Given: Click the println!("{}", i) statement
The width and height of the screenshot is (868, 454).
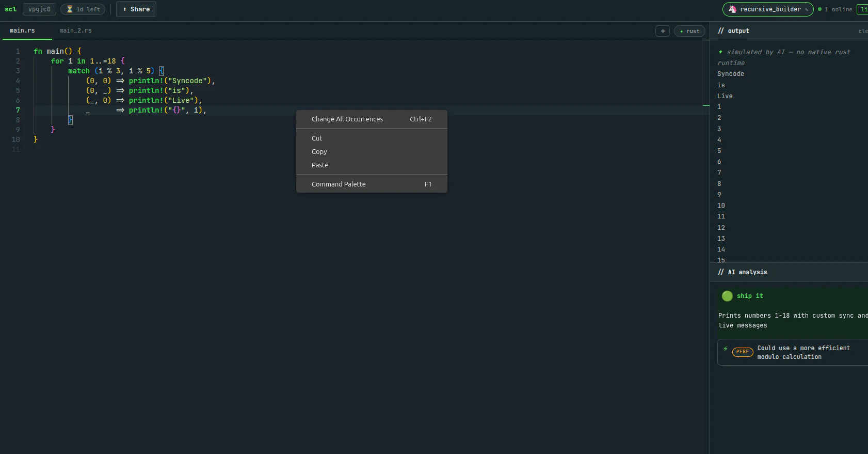Looking at the screenshot, I should [x=168, y=110].
